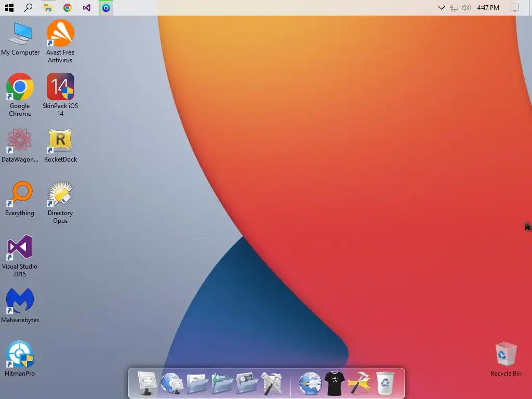Click the globe-with-monitor network icon in dock
The image size is (532, 399).
[x=171, y=383]
